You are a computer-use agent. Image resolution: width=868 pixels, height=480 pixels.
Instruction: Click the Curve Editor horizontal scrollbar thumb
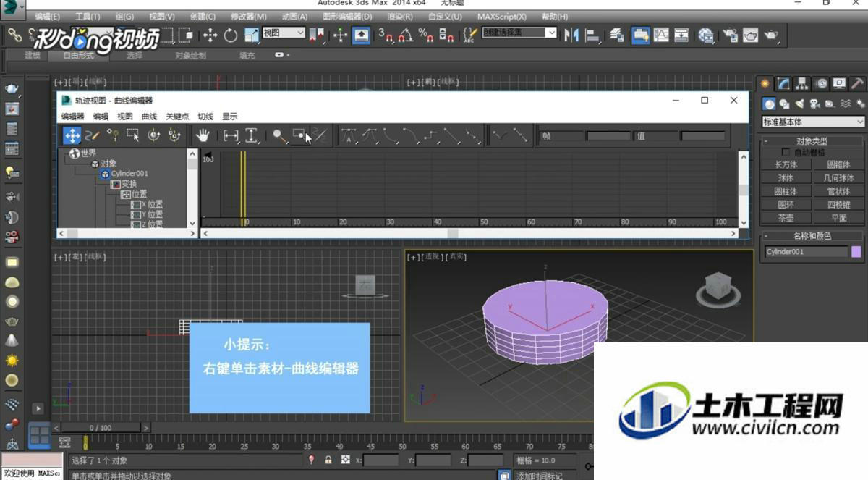(x=452, y=233)
